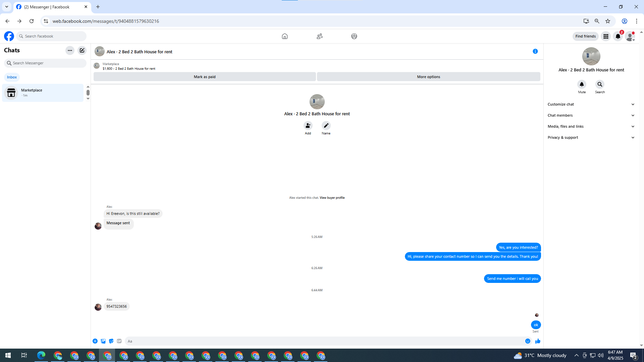Click the 'Send me number i will call you' bubble
This screenshot has height=362, width=644.
point(513,279)
